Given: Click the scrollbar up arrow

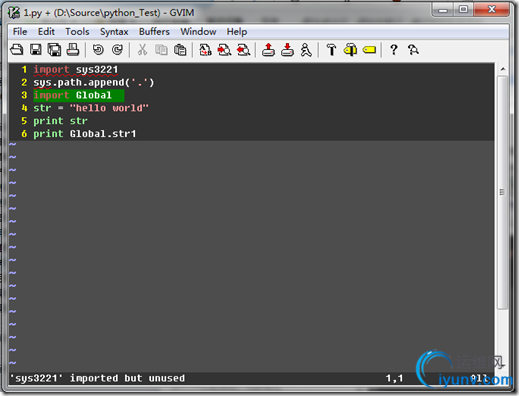Looking at the screenshot, I should (x=503, y=69).
